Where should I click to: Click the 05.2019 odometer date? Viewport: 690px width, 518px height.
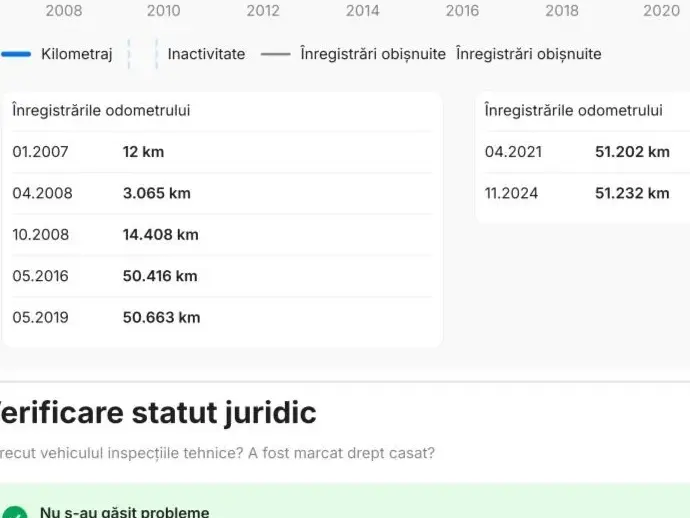pyautogui.click(x=40, y=317)
